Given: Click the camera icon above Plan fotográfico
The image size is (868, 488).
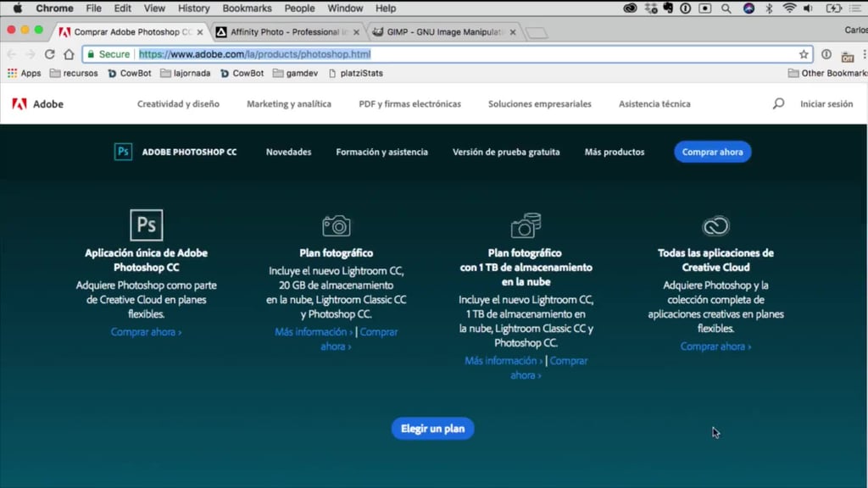Looking at the screenshot, I should pos(336,225).
